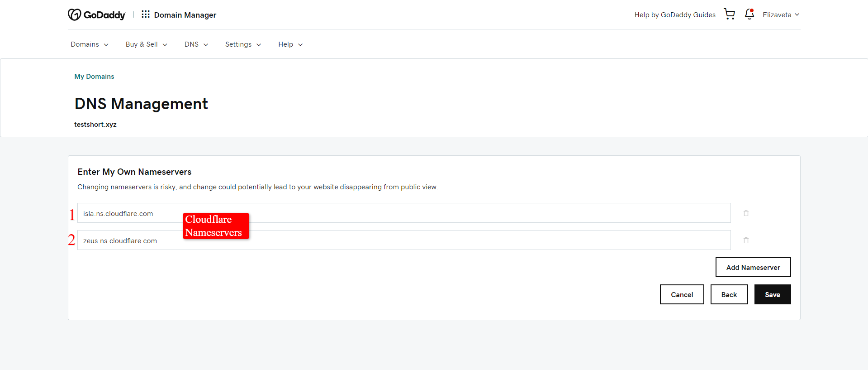Open the Domains menu
868x370 pixels.
coord(90,44)
